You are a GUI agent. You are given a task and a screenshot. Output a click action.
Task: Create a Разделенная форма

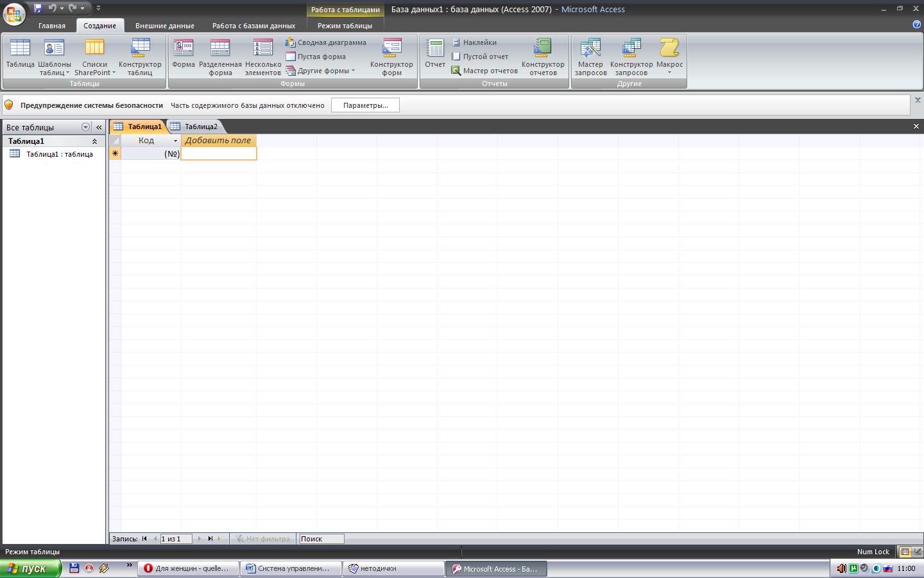tap(220, 57)
